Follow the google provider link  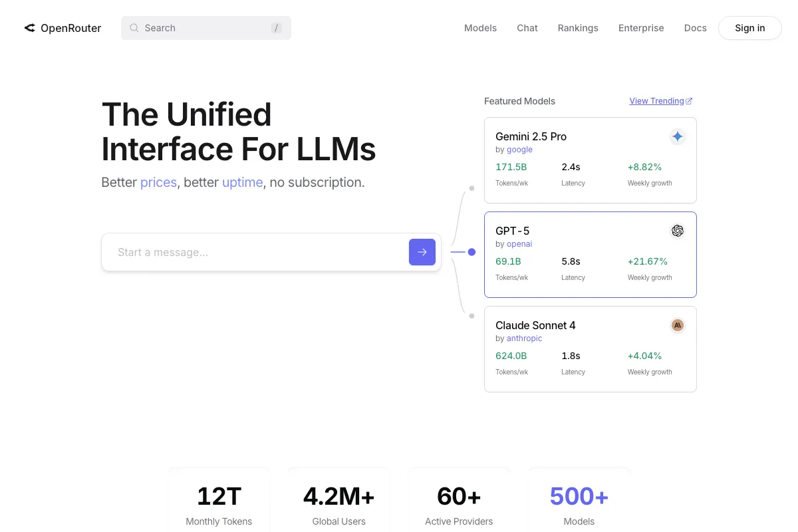[x=519, y=150]
